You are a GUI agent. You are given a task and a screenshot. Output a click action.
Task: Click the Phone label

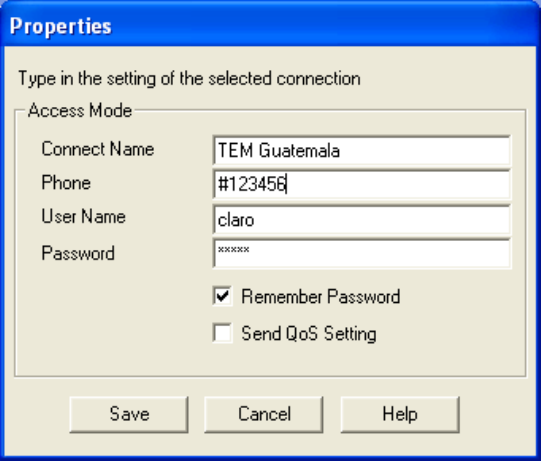(66, 182)
